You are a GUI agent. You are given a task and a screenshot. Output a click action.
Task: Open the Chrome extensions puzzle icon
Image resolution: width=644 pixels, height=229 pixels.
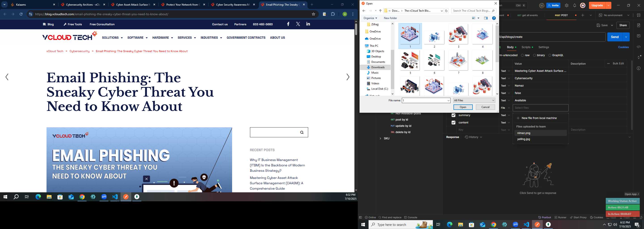(333, 14)
